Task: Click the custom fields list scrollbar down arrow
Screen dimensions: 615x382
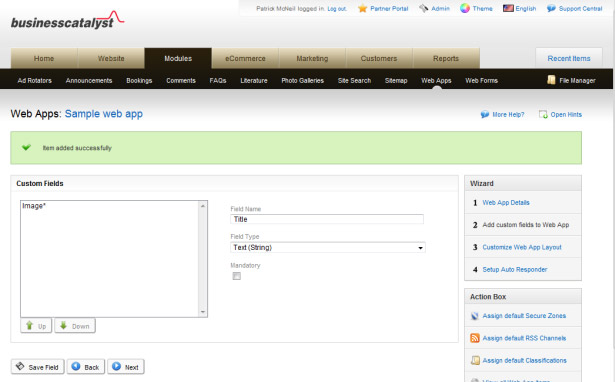Action: 203,312
